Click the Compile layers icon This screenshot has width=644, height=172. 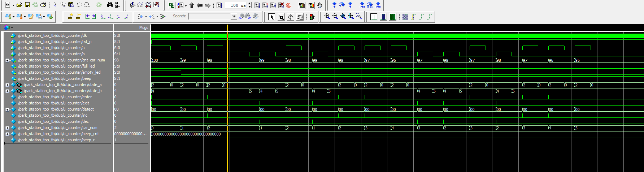click(x=132, y=5)
